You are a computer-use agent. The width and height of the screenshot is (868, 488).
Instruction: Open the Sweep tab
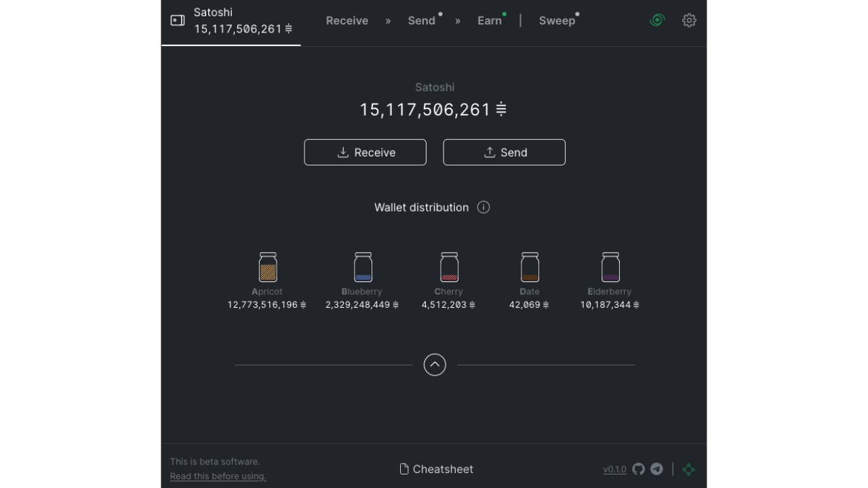click(557, 20)
